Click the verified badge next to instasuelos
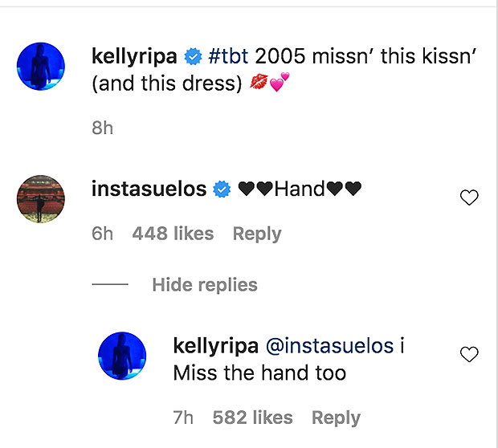 coord(221,189)
